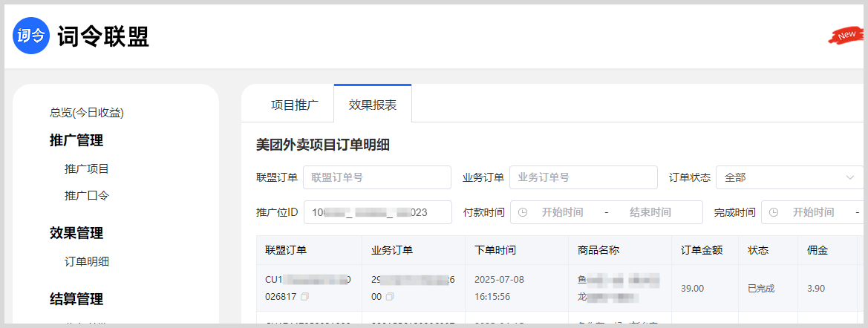Image resolution: width=868 pixels, height=328 pixels.
Task: Click the 词令联盟 site title
Action: (x=103, y=36)
